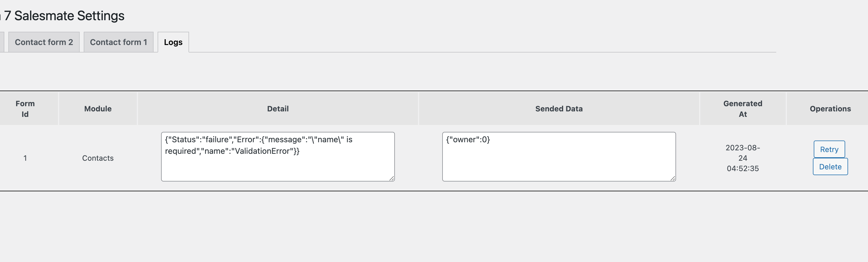Click the Sended Data column header
Screen dimensions: 868x262
click(x=559, y=109)
